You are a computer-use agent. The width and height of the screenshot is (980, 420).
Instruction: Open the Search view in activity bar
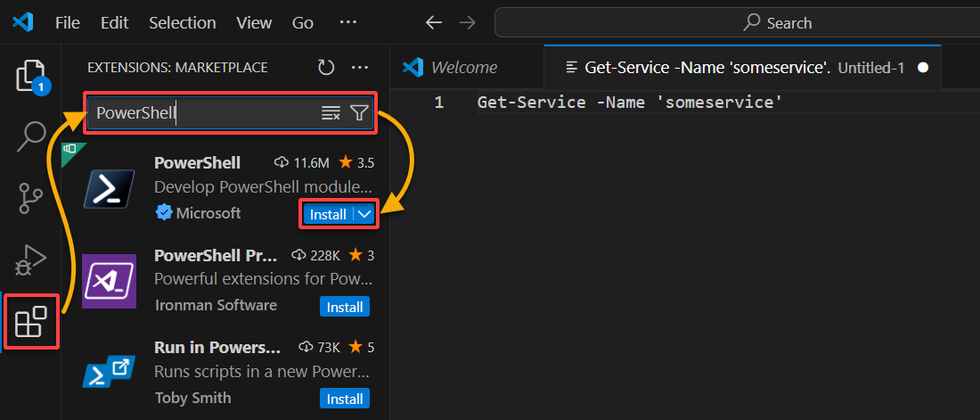click(x=30, y=136)
